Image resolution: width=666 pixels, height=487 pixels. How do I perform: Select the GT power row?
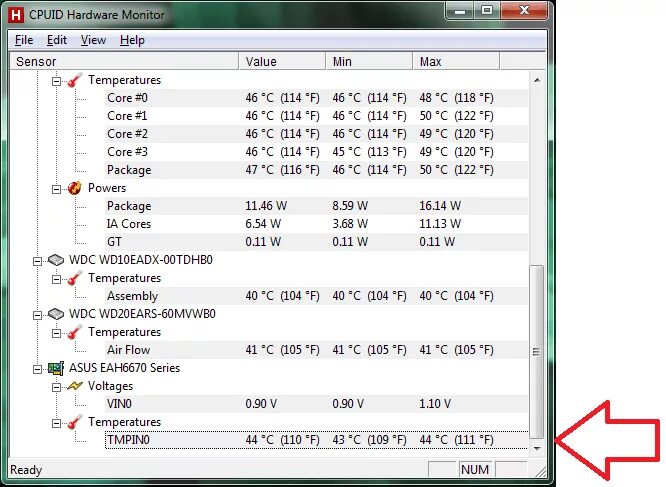[316, 242]
